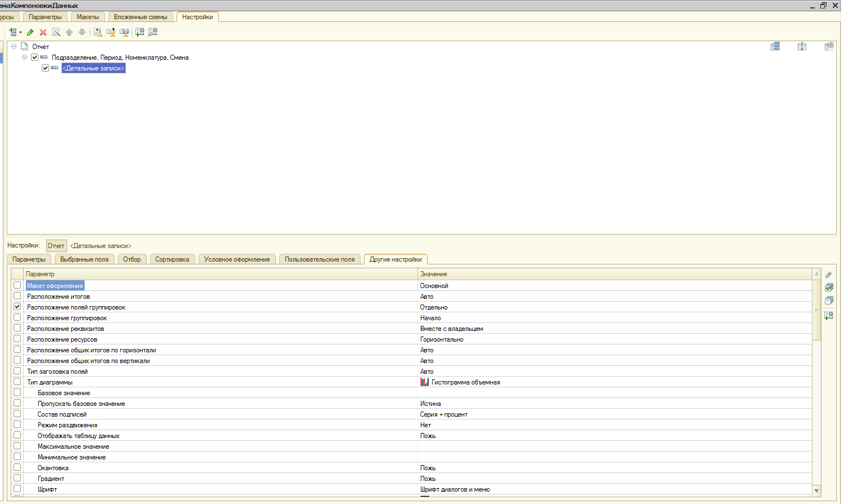Image resolution: width=848 pixels, height=504 pixels.
Task: Click the uncheck all parameters icon
Action: click(828, 300)
